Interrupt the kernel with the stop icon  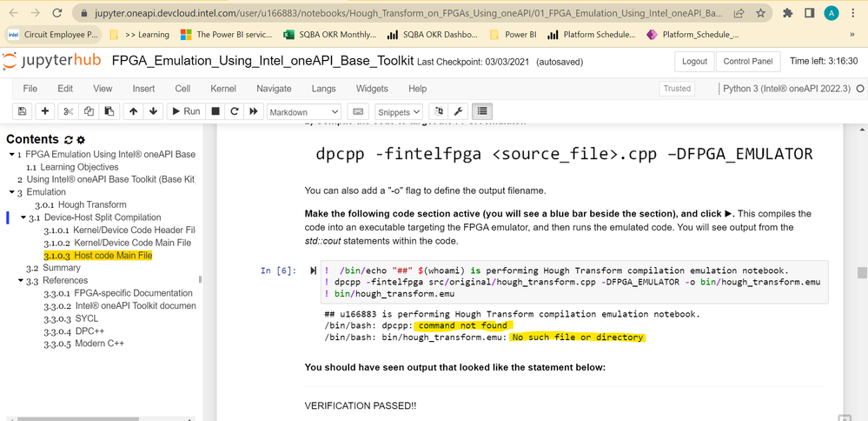click(215, 111)
